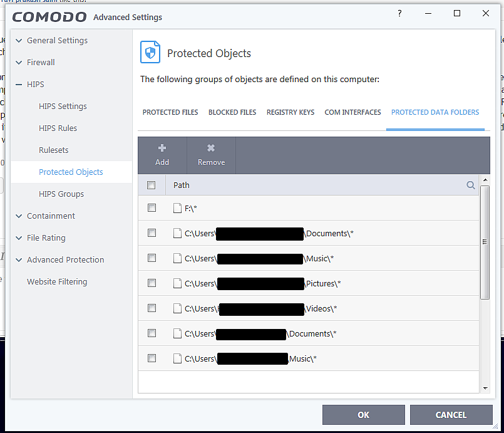This screenshot has height=433, width=504.
Task: Click the scrollbar up arrow
Action: 485,180
